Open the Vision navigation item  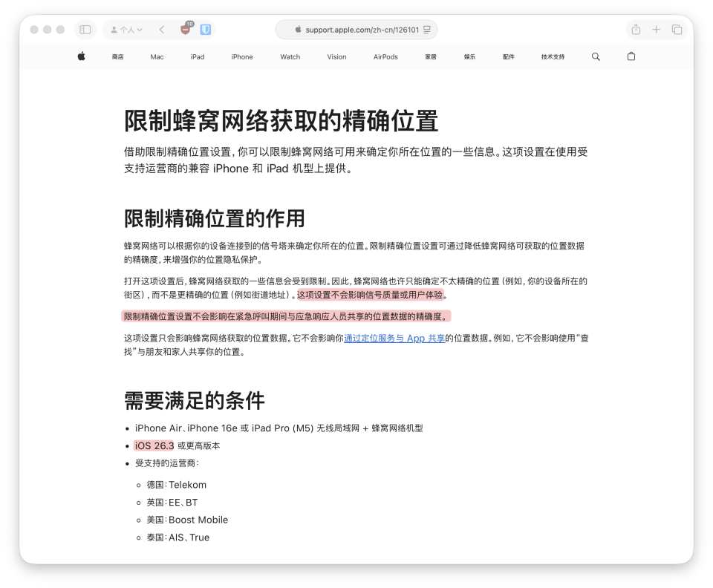336,57
